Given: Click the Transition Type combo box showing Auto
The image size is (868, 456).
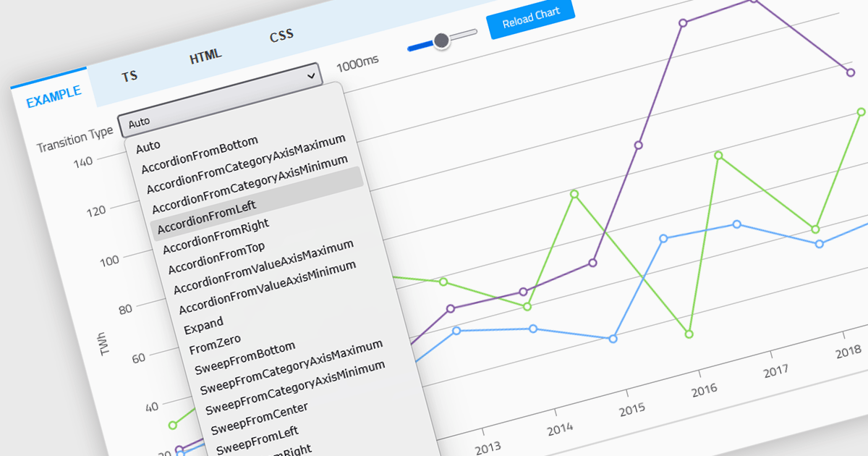Looking at the screenshot, I should [220, 99].
